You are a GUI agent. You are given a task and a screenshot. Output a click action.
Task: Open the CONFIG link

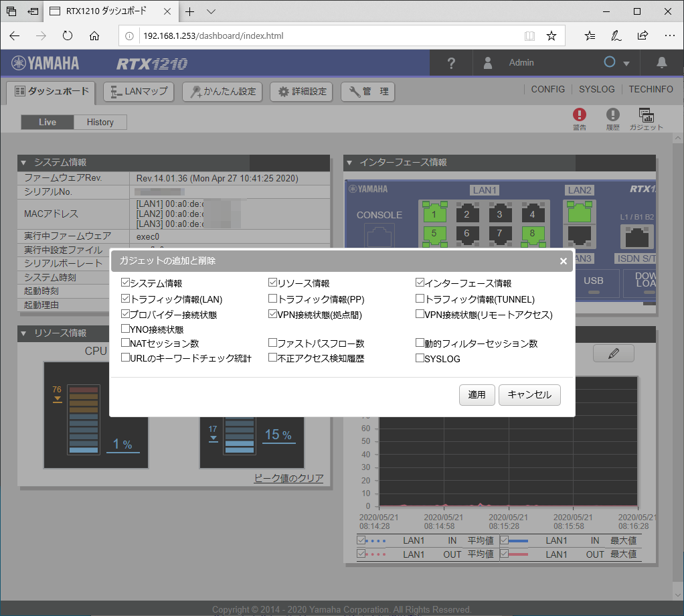pyautogui.click(x=548, y=89)
